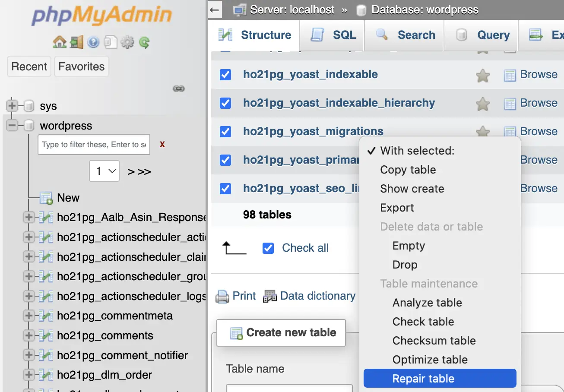564x392 pixels.
Task: Star the ho21pg_yoast_indexable_hierarchy table
Action: point(482,104)
